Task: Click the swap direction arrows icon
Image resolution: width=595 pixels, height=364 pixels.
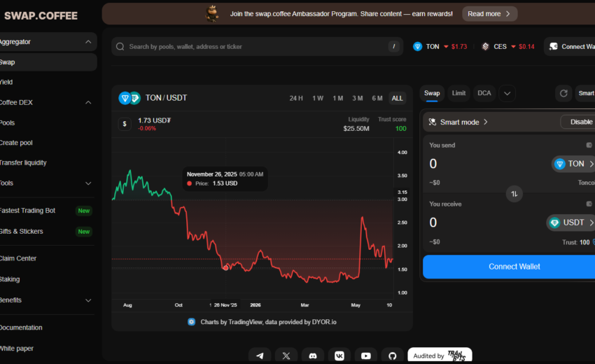Action: click(514, 194)
